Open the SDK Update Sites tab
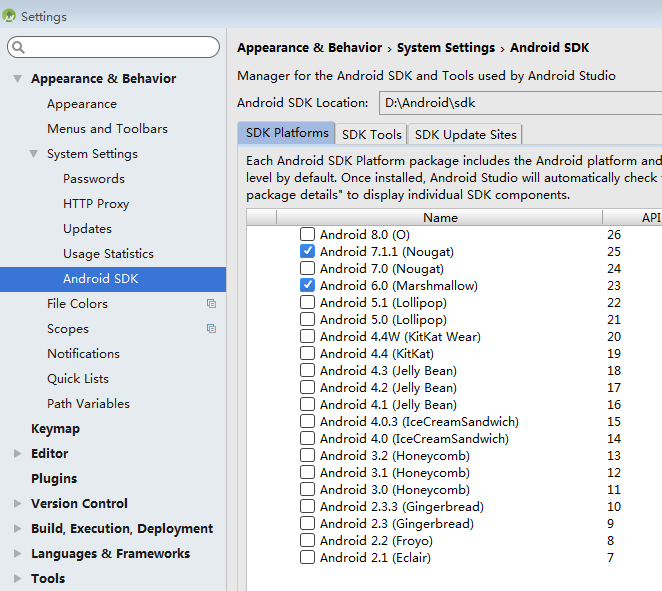Screen dimensions: 662x591 pyautogui.click(x=465, y=135)
